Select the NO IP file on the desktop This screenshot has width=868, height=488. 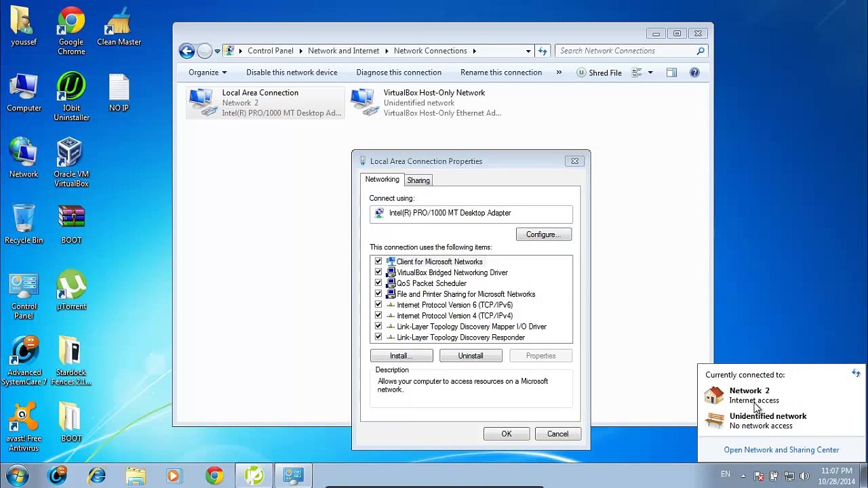coord(119,93)
